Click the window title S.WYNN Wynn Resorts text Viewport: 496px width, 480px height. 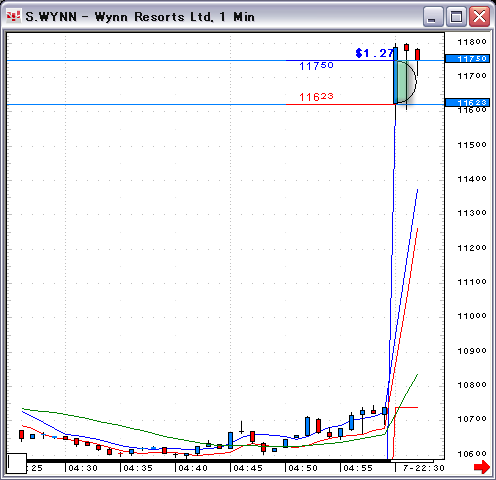(x=140, y=17)
